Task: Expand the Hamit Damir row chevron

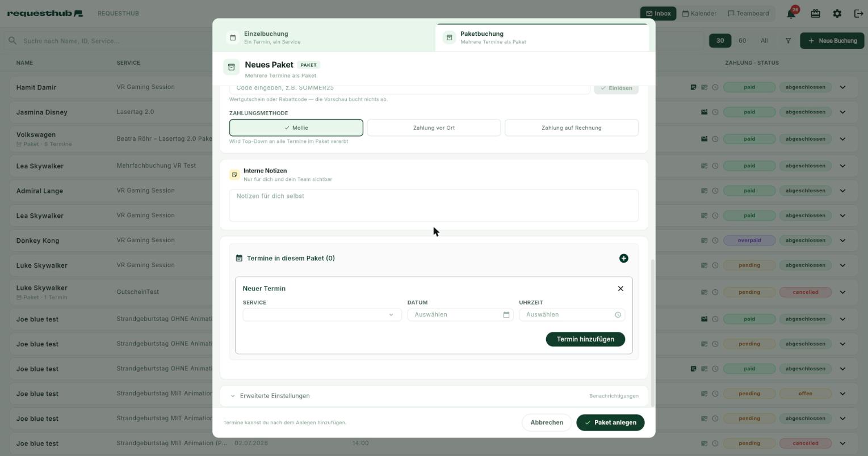Action: pos(842,87)
